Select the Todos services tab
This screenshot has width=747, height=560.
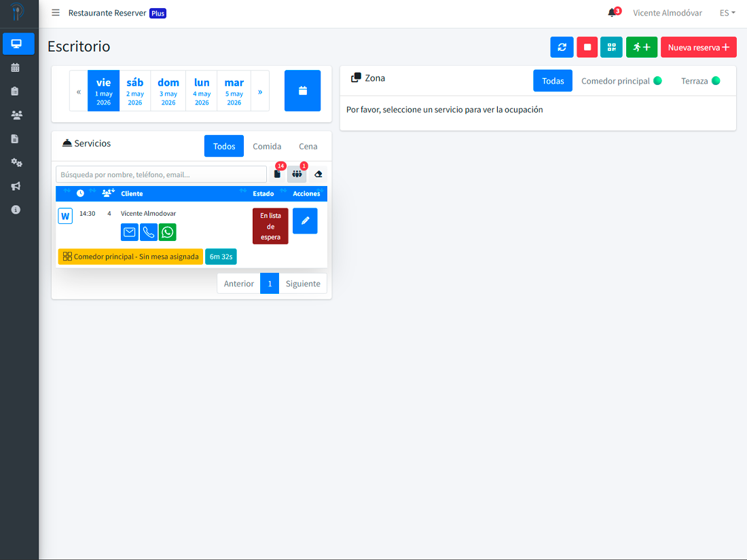coord(224,146)
